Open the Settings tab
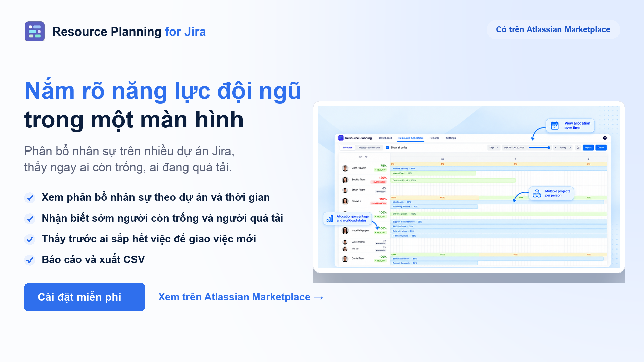This screenshot has height=362, width=644. point(451,138)
